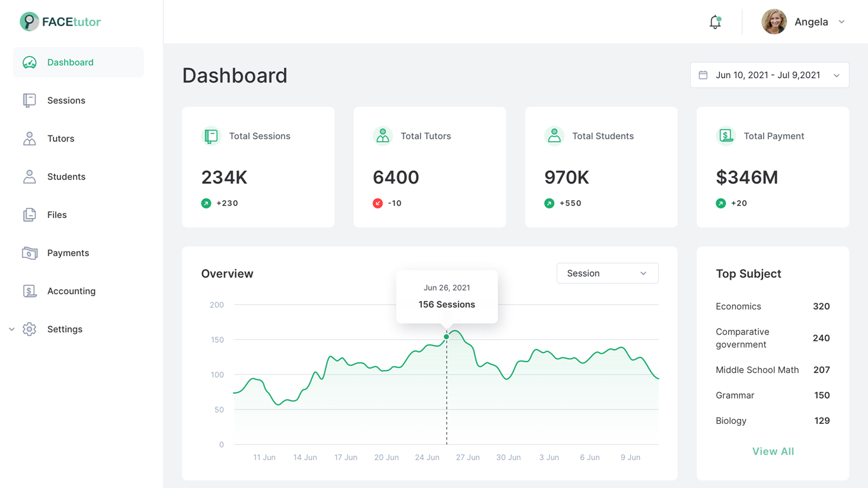The height and width of the screenshot is (488, 868).
Task: Click the 320 count for Economics
Action: click(x=822, y=306)
